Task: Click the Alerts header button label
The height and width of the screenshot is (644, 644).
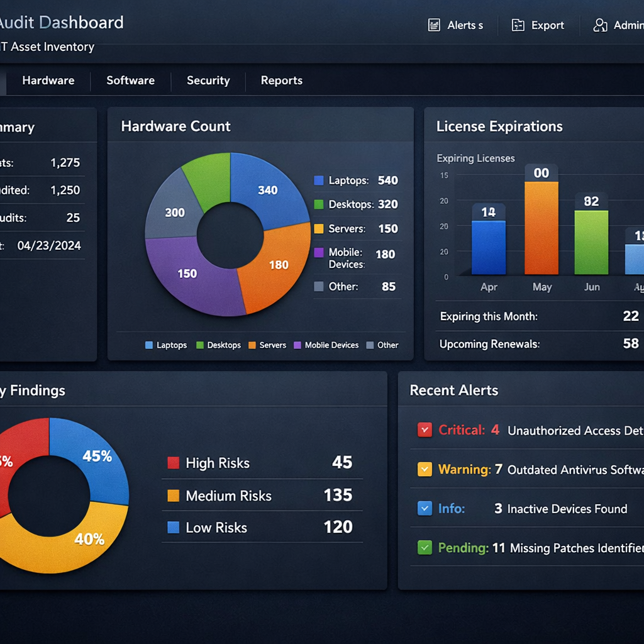Action: point(465,25)
